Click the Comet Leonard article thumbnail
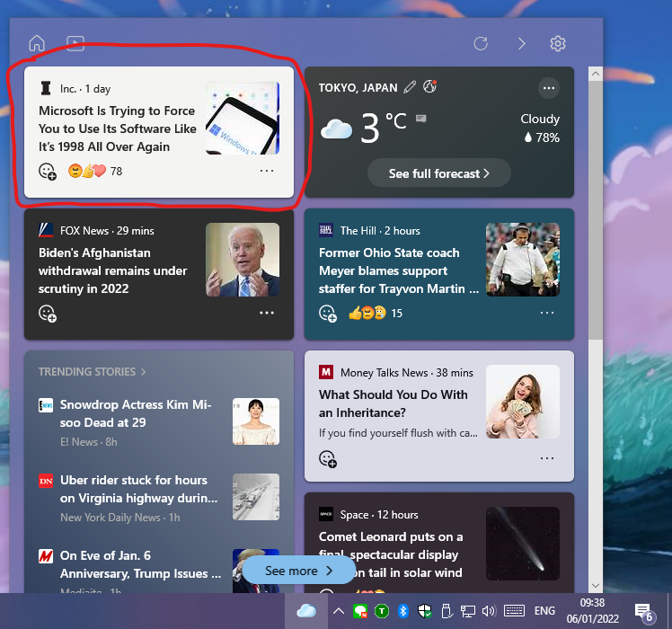Screen dimensions: 672x629 click(523, 541)
